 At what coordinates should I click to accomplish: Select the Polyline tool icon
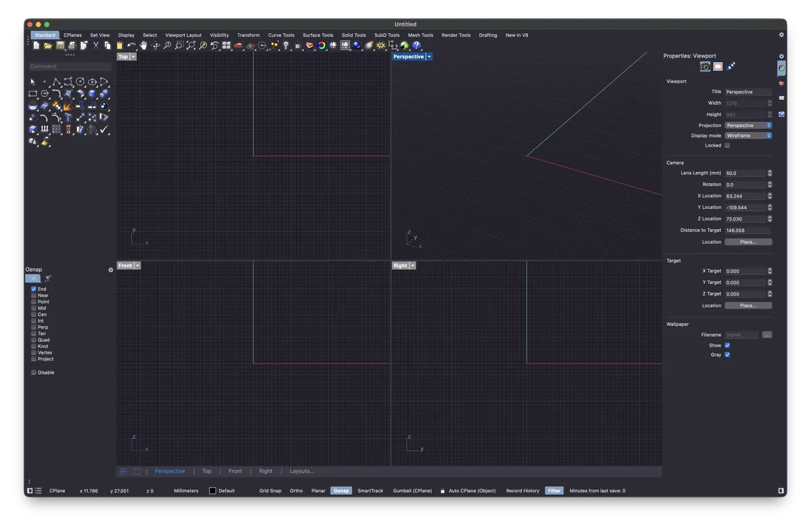57,82
